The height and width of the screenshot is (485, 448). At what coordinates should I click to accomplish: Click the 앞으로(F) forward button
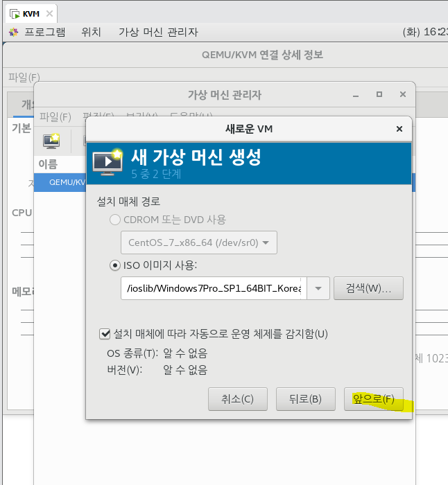coord(374,399)
